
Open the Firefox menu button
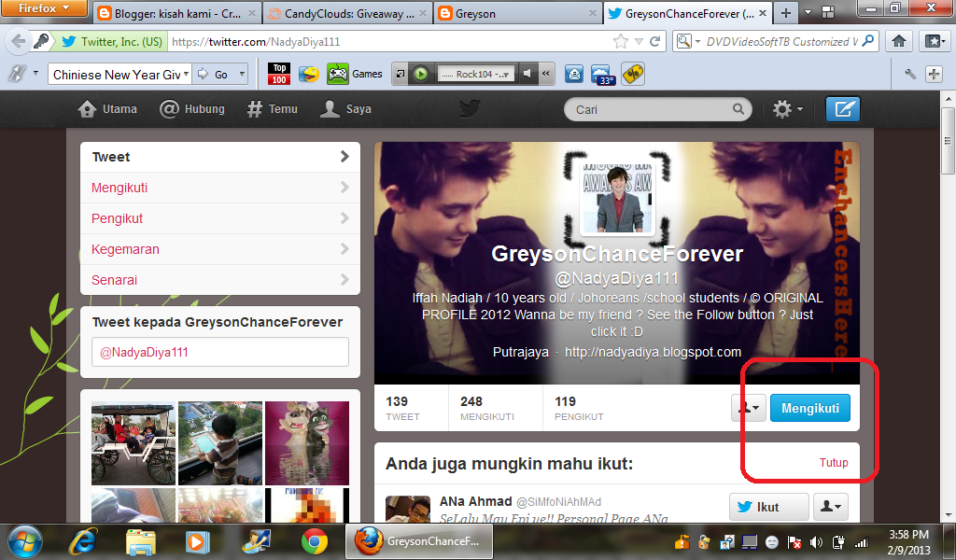tap(45, 7)
